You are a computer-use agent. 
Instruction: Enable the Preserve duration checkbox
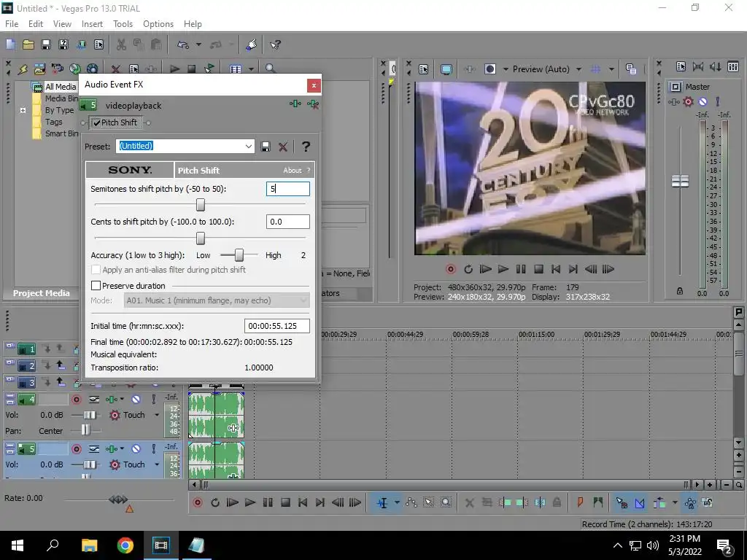click(96, 286)
